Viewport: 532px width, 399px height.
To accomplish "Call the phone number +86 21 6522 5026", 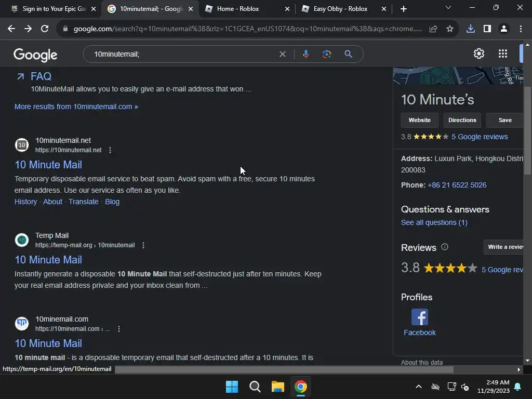I will coord(457,185).
